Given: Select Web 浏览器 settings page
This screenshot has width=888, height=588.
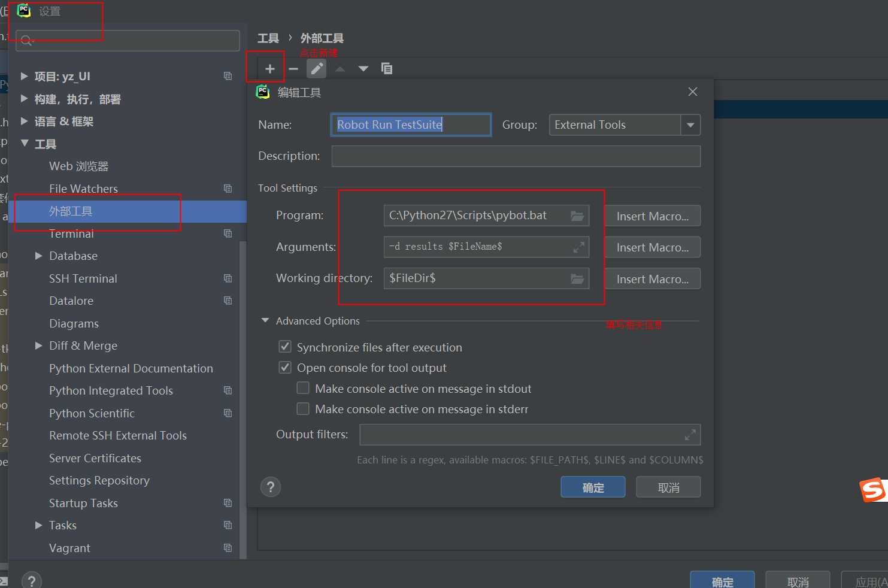Looking at the screenshot, I should click(78, 166).
